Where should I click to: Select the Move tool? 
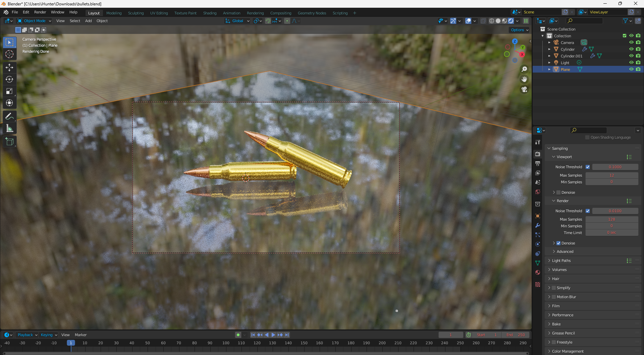(9, 68)
